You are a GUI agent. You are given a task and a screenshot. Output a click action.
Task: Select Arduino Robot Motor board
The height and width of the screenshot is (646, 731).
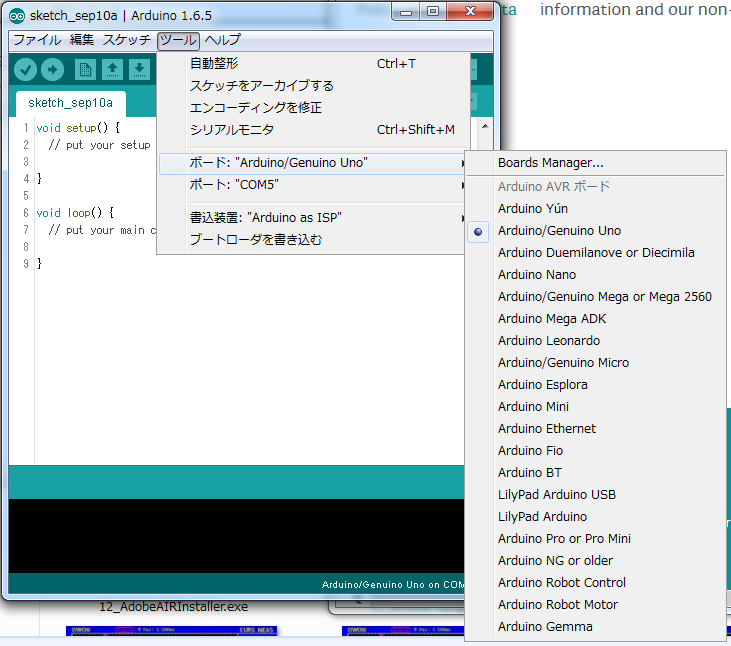[595, 605]
